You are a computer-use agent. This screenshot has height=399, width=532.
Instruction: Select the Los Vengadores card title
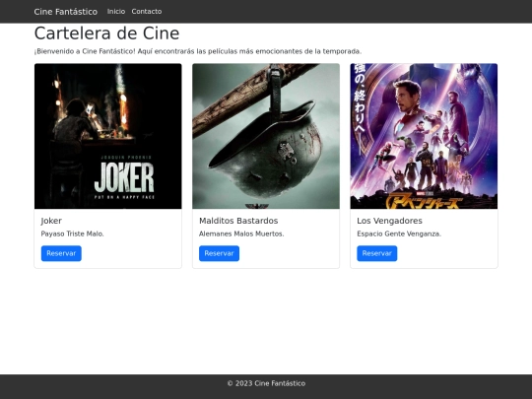[389, 221]
